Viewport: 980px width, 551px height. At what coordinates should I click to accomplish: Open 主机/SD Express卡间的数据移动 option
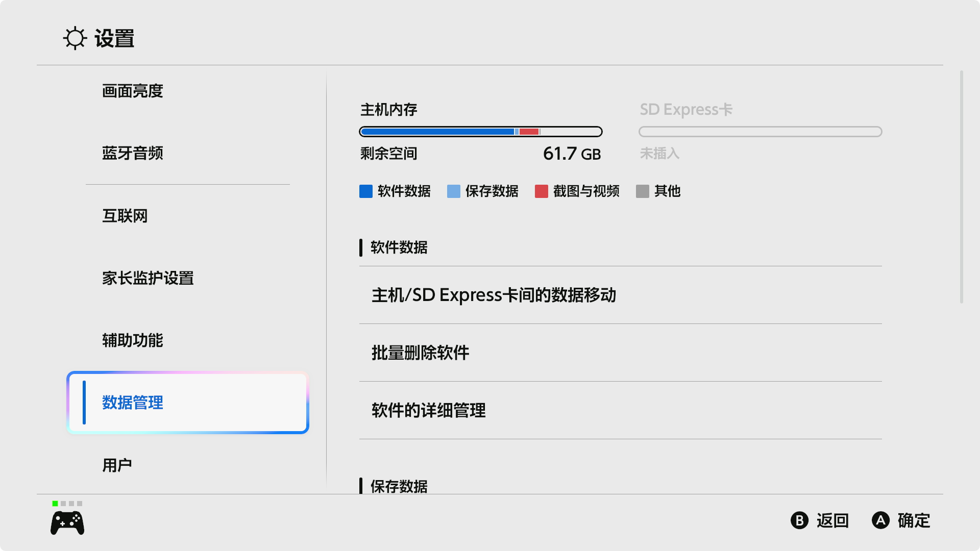coord(621,295)
